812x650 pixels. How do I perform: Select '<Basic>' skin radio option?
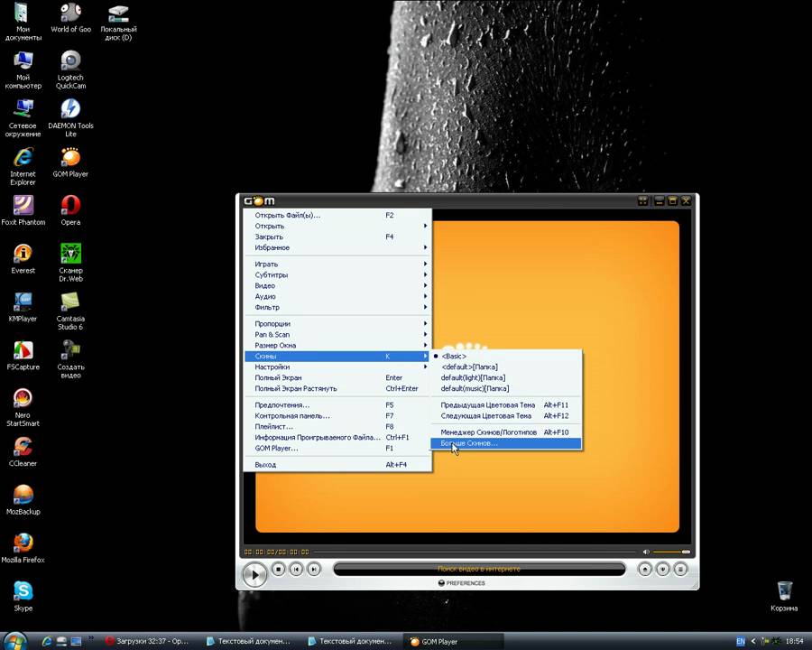point(506,356)
